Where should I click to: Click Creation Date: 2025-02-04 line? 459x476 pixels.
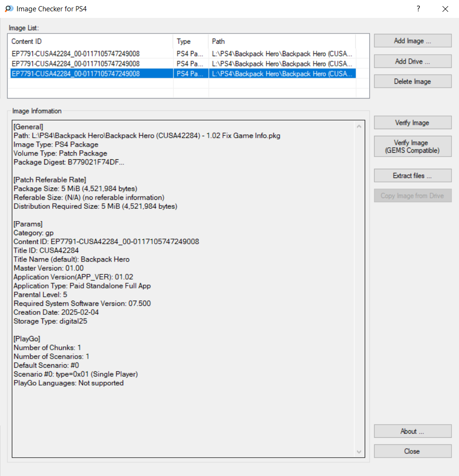pyautogui.click(x=56, y=312)
